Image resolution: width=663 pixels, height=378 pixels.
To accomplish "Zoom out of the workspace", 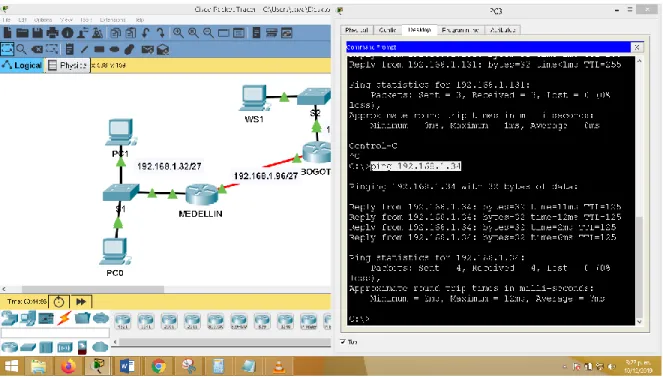I will [208, 33].
